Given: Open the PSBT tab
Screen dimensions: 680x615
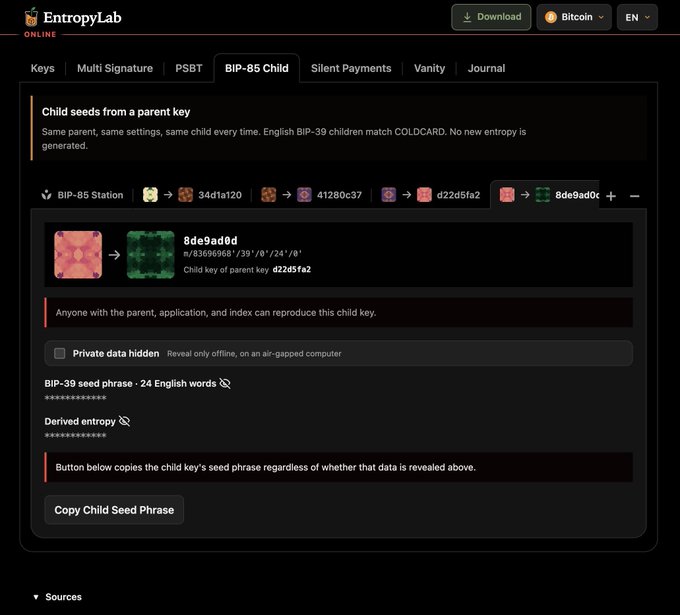Looking at the screenshot, I should coord(189,68).
